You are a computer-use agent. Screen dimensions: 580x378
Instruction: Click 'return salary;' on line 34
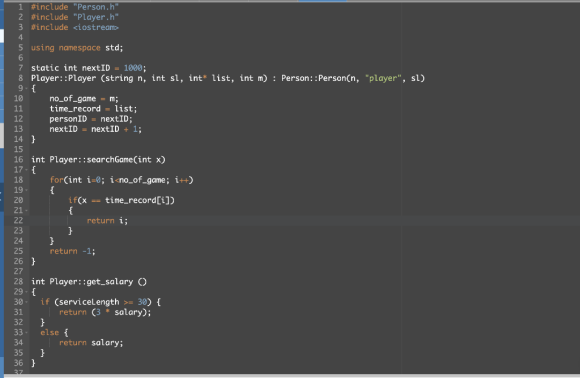tap(91, 342)
